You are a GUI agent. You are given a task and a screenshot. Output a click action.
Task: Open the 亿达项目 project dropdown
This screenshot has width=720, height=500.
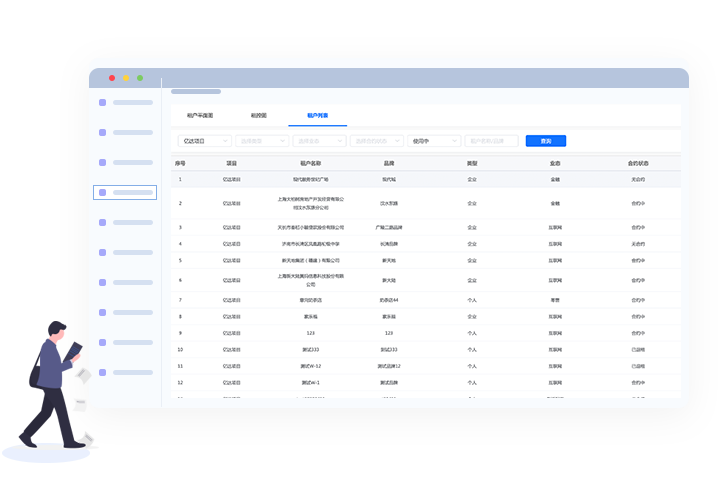(205, 141)
